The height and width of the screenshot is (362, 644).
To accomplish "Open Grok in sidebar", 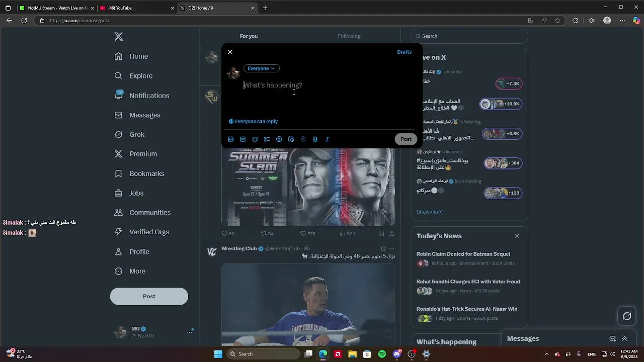I will 129,135.
